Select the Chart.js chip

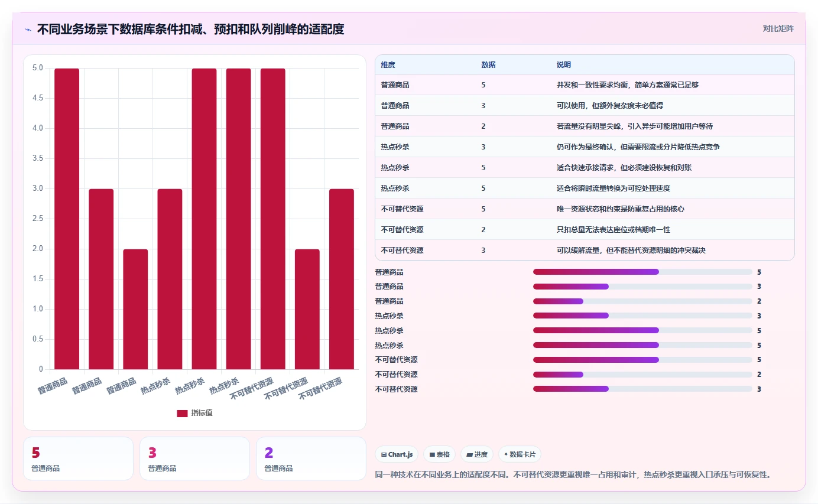(397, 454)
